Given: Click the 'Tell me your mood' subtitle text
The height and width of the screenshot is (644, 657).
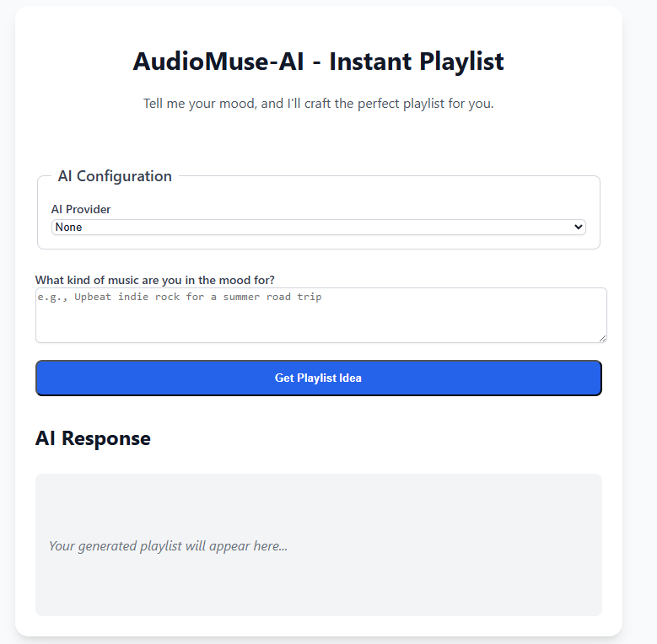Looking at the screenshot, I should click(318, 104).
